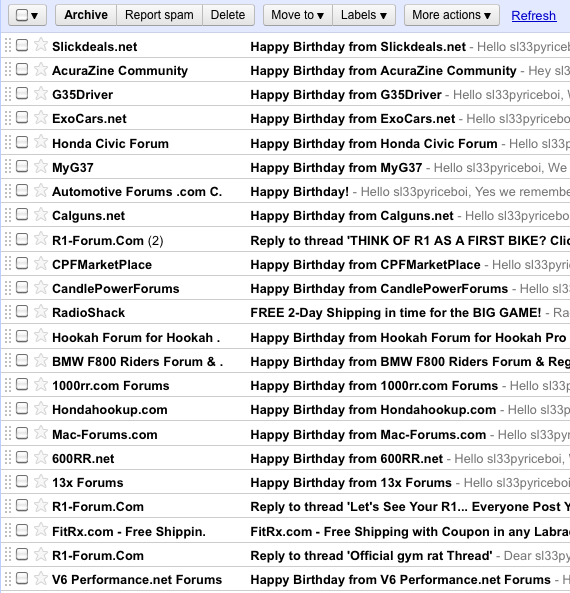Viewport: 570px width, 593px height.
Task: Star the MyG37 email
Action: click(x=40, y=166)
